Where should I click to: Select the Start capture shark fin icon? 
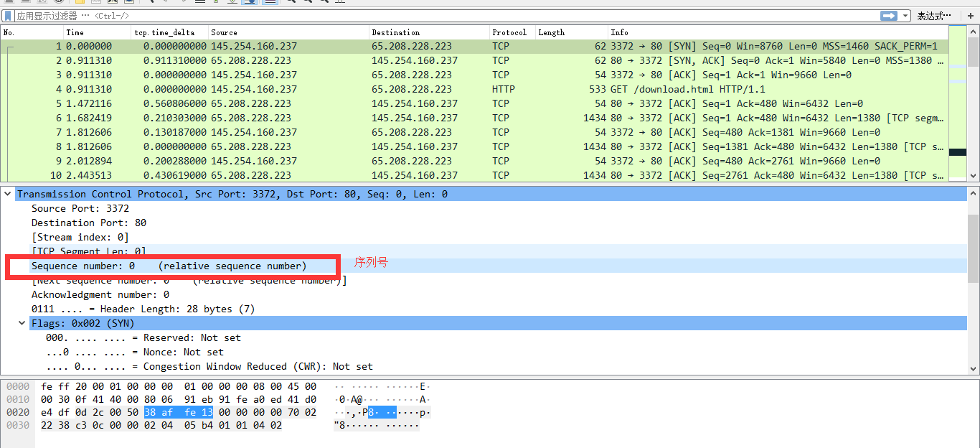9,2
